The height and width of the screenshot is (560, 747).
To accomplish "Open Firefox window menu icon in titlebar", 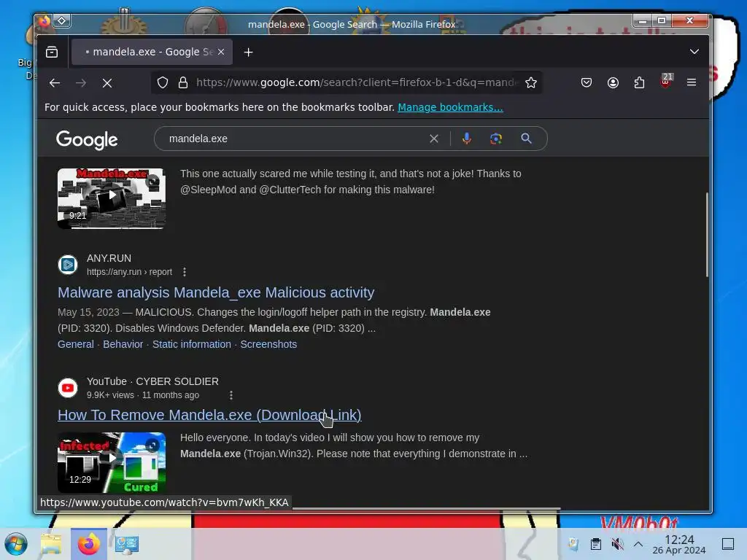I will click(44, 21).
